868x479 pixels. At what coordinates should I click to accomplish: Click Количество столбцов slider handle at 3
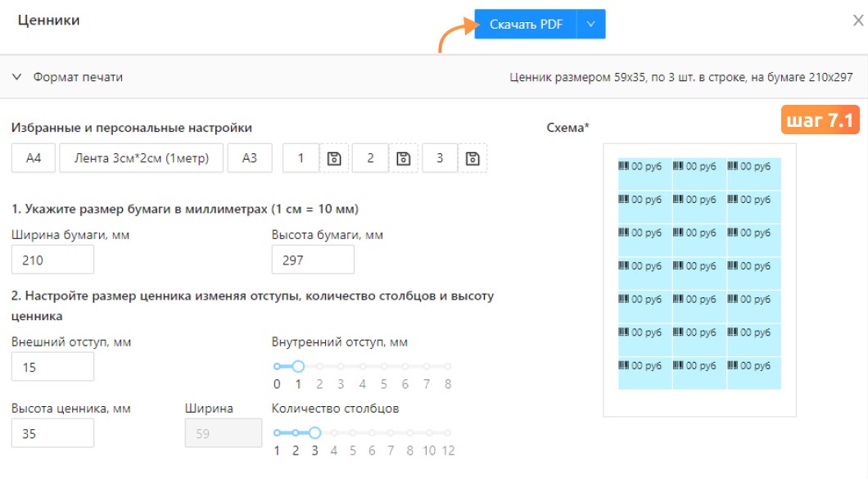[314, 432]
